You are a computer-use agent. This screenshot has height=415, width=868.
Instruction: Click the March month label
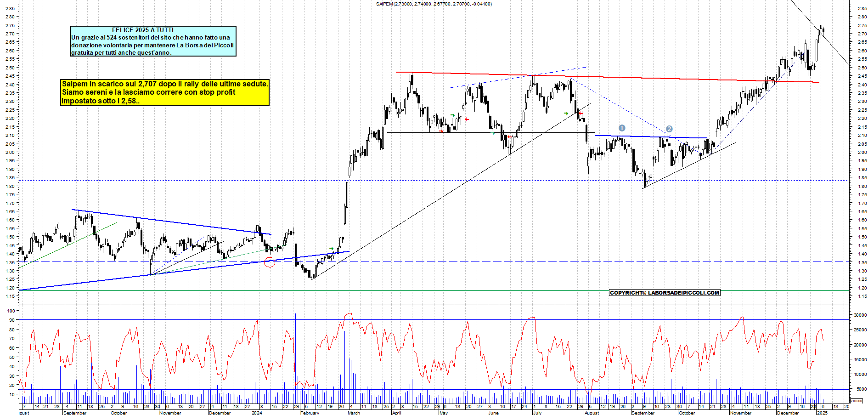coord(354,413)
